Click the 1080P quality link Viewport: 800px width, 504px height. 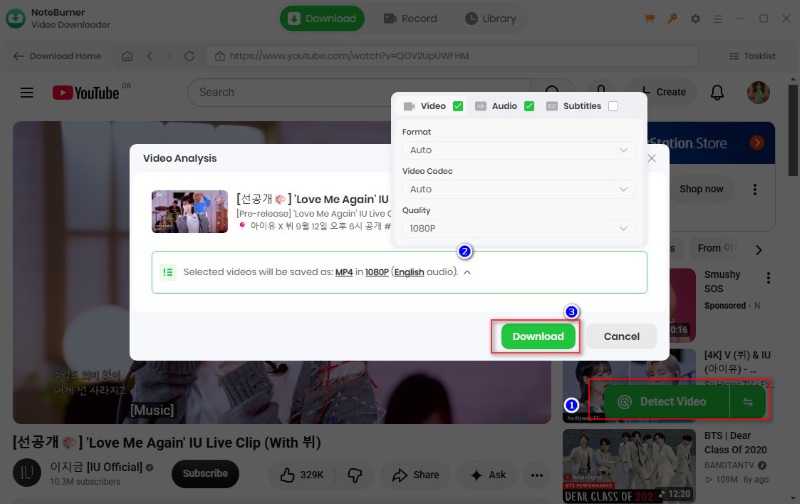[377, 272]
